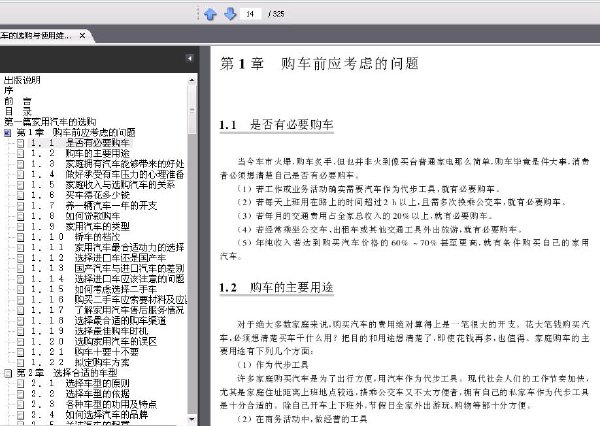This screenshot has width=600, height=426.
Task: Open bookmark 1.19 选择最佳购车时机
Action: tap(89, 331)
